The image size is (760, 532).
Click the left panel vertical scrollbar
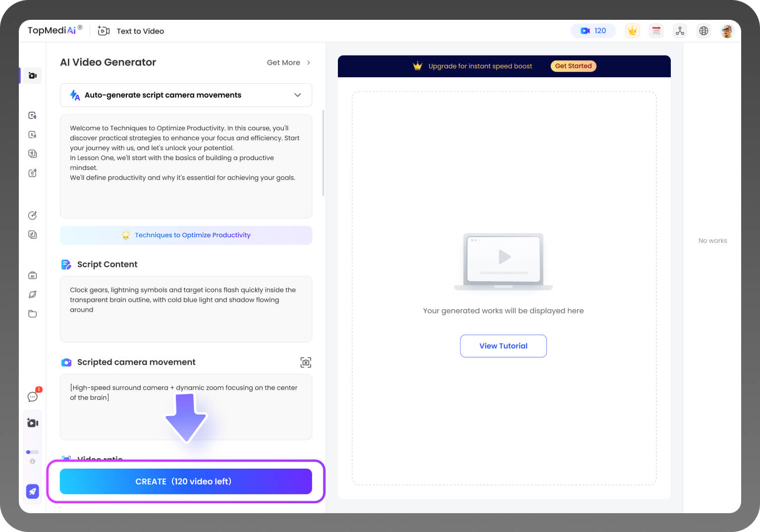point(323,153)
